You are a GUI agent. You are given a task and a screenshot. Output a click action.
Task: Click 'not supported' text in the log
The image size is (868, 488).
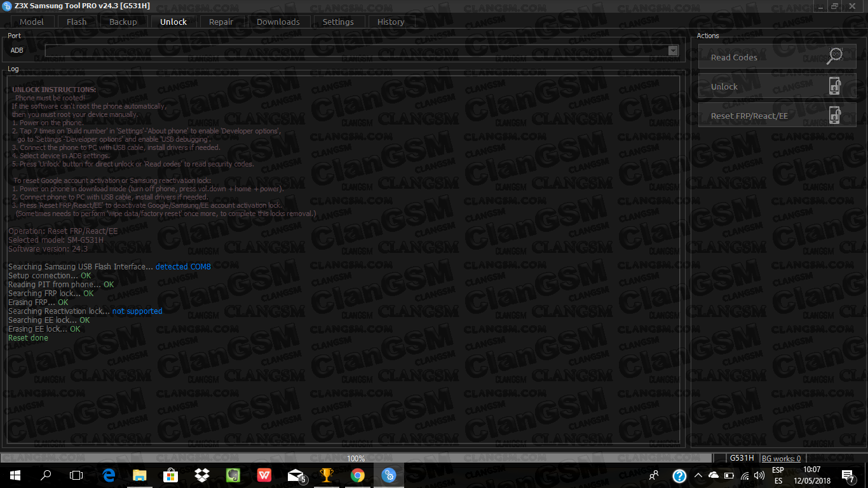click(137, 311)
